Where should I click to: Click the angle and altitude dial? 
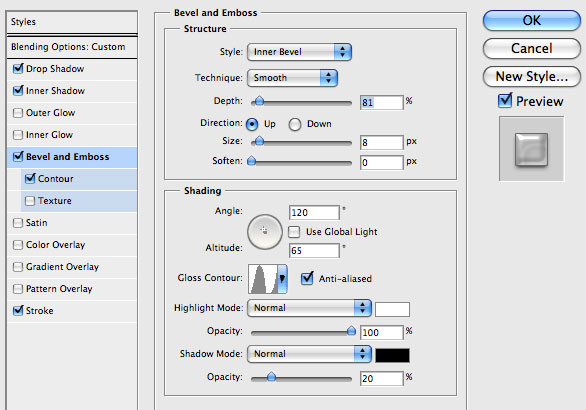pos(265,232)
